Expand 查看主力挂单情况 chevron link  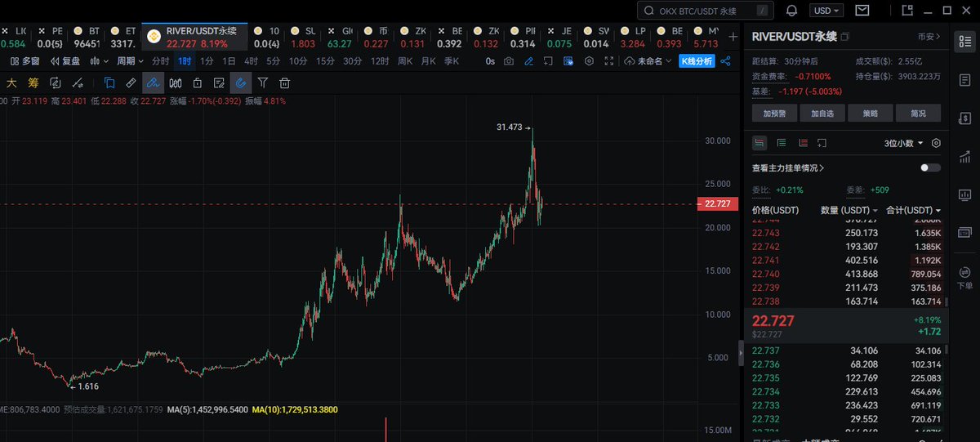tap(788, 168)
